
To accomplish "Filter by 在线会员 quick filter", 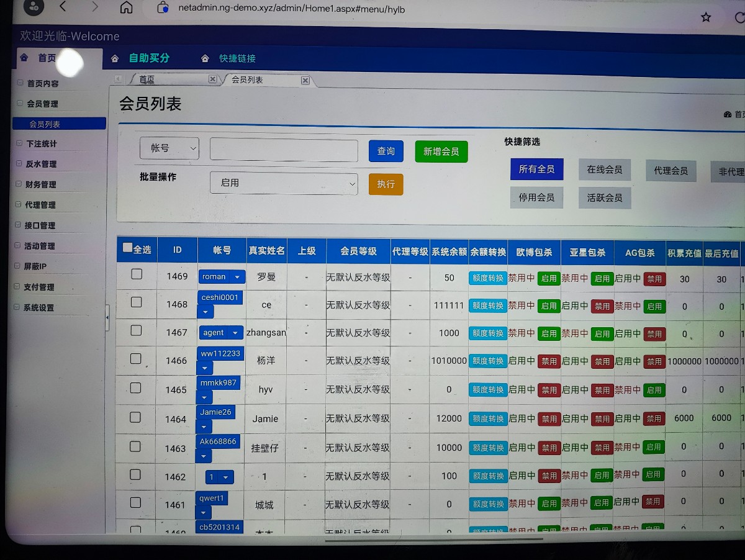I will coord(604,169).
